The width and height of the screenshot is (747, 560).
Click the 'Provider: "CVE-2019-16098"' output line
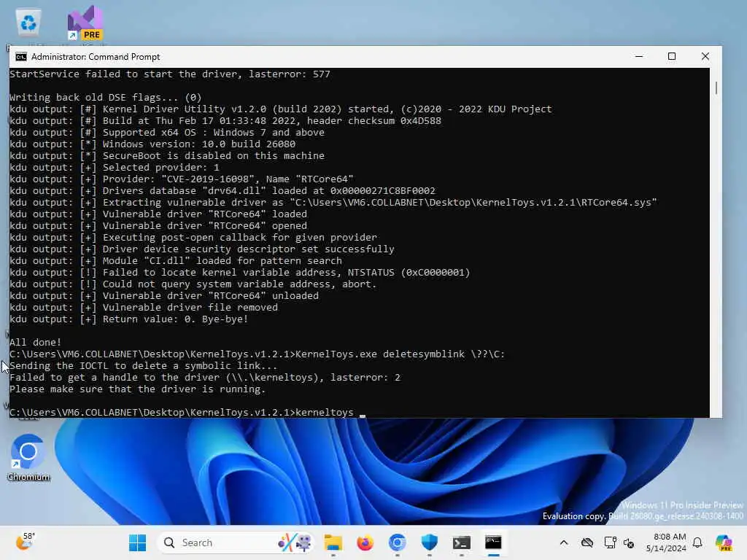pos(182,179)
